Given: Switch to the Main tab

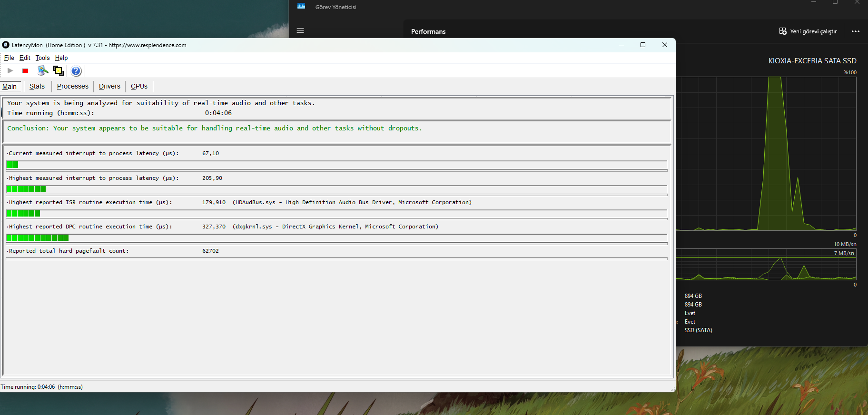Looking at the screenshot, I should point(10,87).
